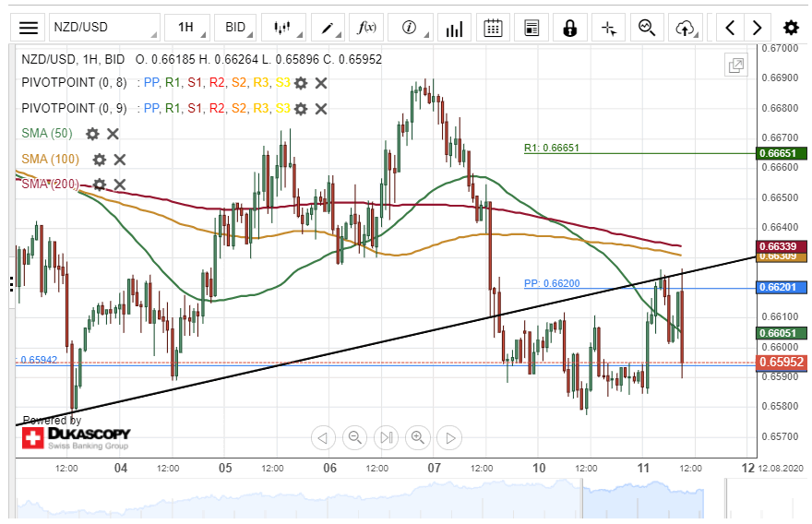The width and height of the screenshot is (812, 524).
Task: Open the calendar icon
Action: (493, 28)
